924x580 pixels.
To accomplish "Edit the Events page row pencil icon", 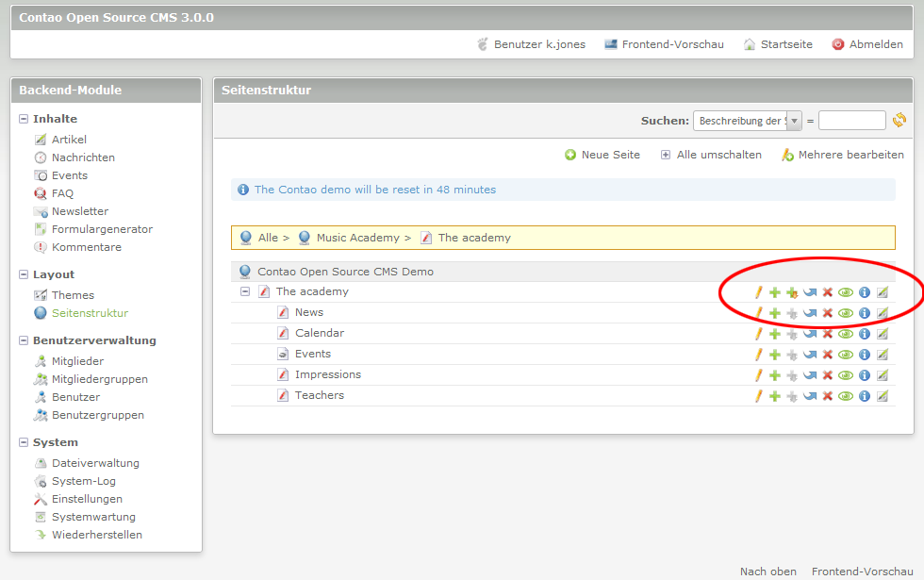I will [x=758, y=355].
